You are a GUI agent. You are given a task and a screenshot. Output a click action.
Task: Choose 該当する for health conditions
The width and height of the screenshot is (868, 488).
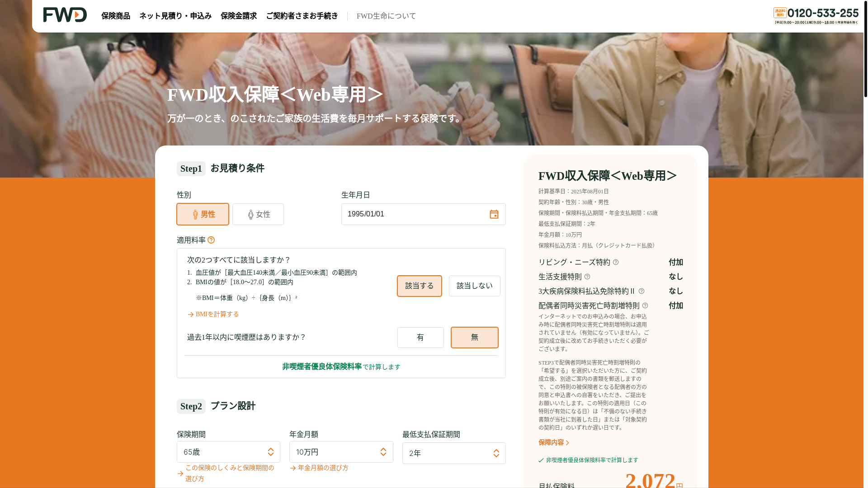[x=420, y=286]
